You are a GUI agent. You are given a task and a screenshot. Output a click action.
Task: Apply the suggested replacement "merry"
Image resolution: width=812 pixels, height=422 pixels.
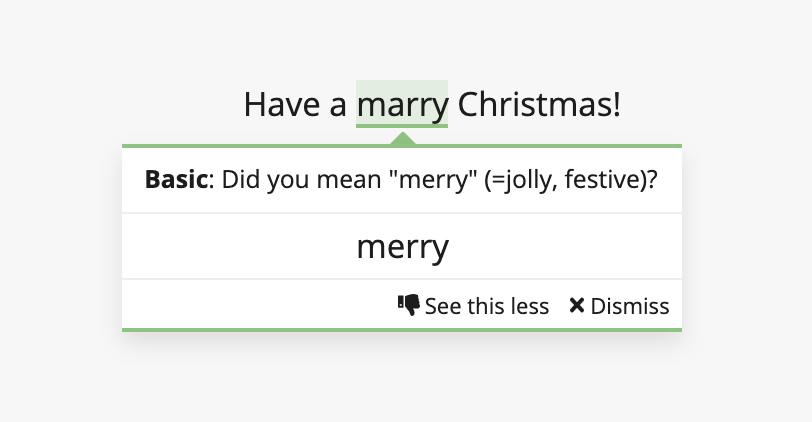(402, 247)
